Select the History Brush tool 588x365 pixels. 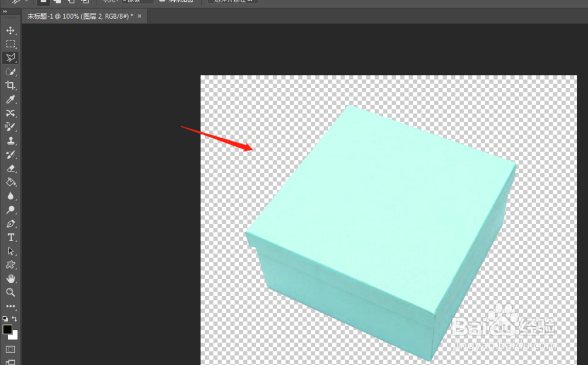coord(11,155)
